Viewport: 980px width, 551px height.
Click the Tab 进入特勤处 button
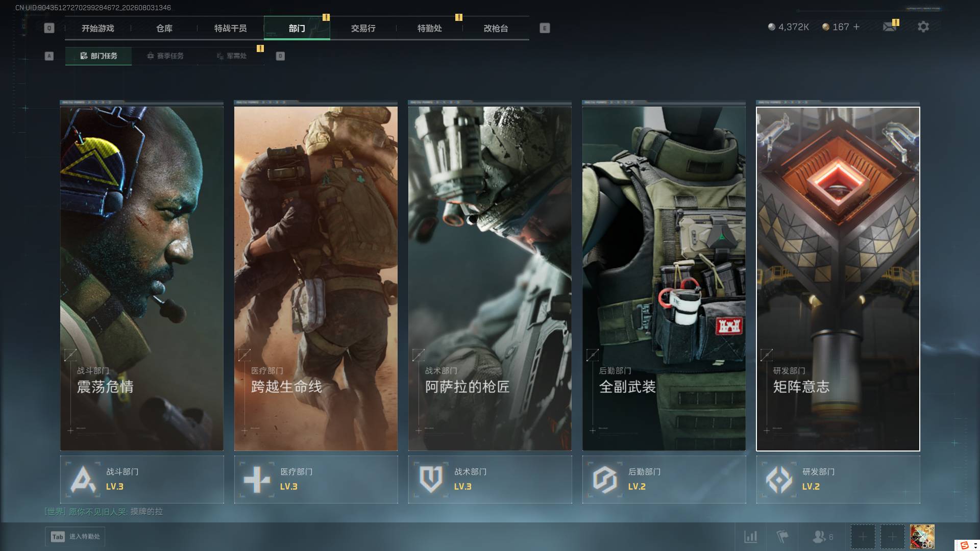[75, 537]
